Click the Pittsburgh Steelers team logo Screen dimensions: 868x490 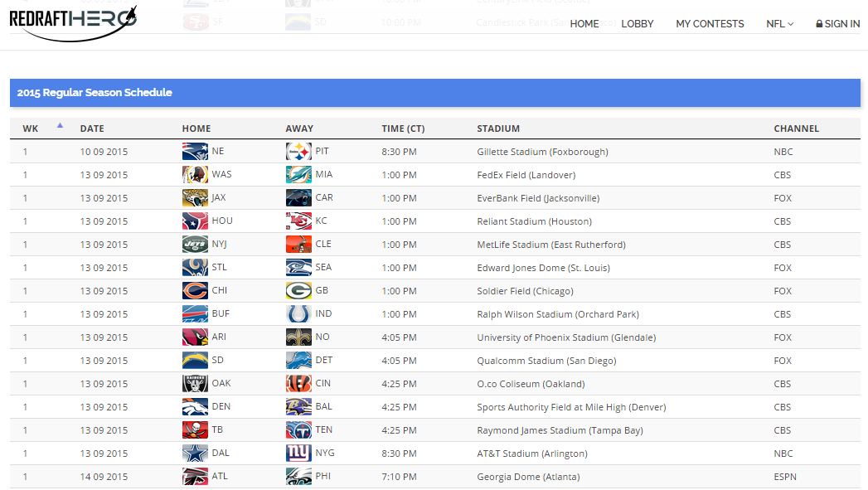pos(298,152)
